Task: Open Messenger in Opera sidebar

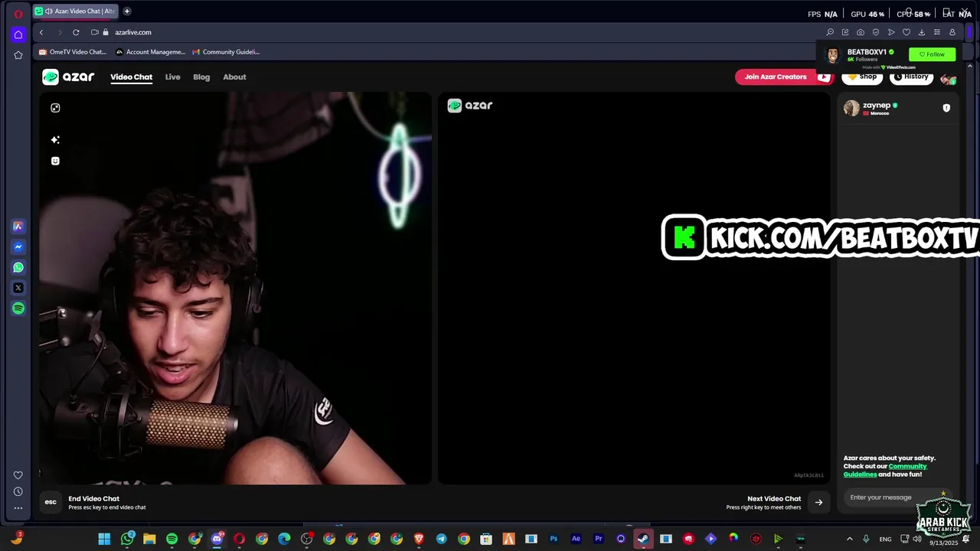Action: 18,247
